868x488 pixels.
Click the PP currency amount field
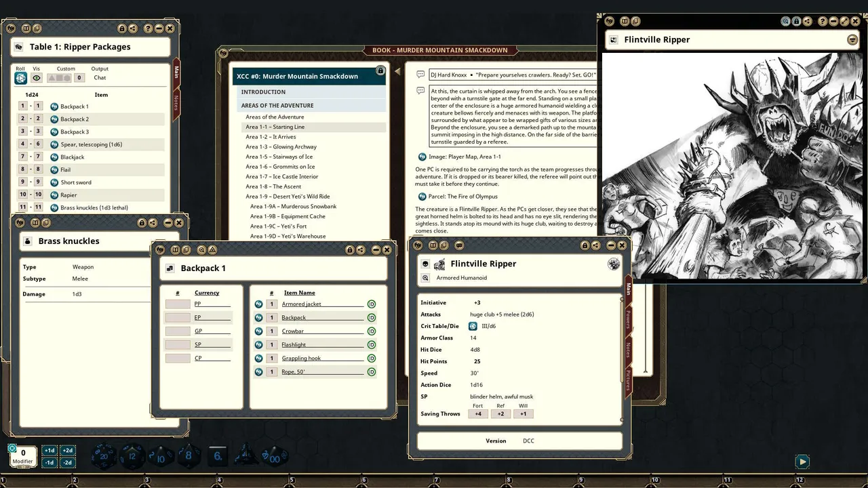coord(178,304)
